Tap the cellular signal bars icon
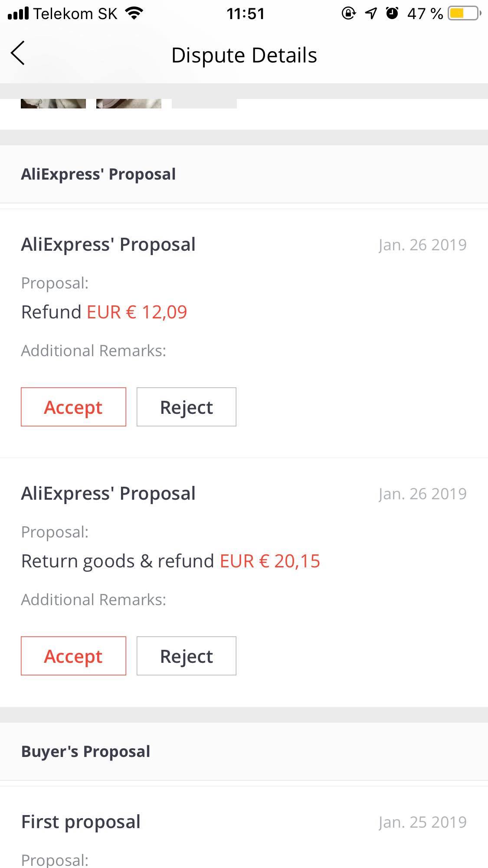This screenshot has height=868, width=488. (x=18, y=13)
